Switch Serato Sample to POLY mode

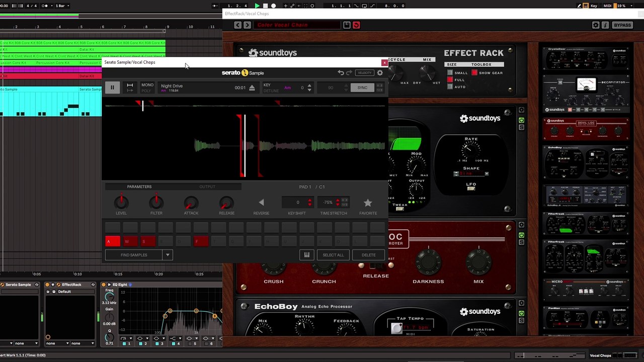pyautogui.click(x=146, y=90)
